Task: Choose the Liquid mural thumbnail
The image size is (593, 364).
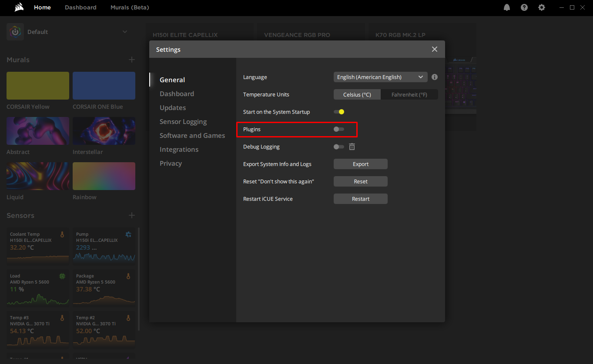Action: point(38,176)
